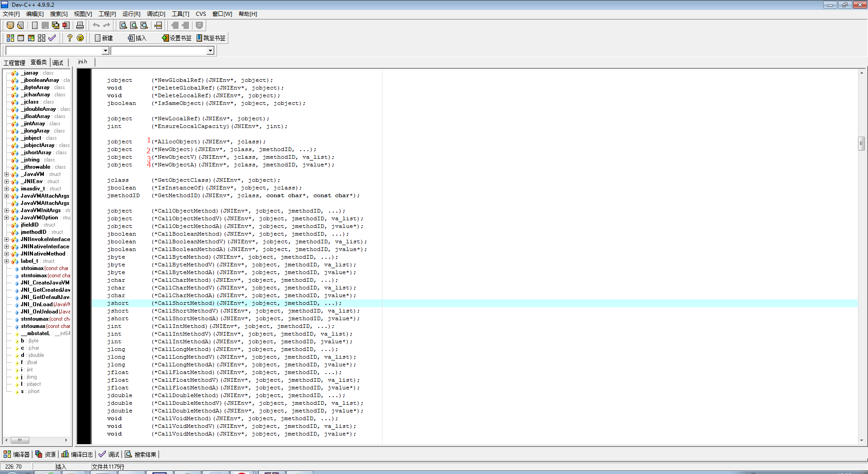Screen dimensions: 868x474
Task: Click the Add to project icon
Action: click(175, 25)
